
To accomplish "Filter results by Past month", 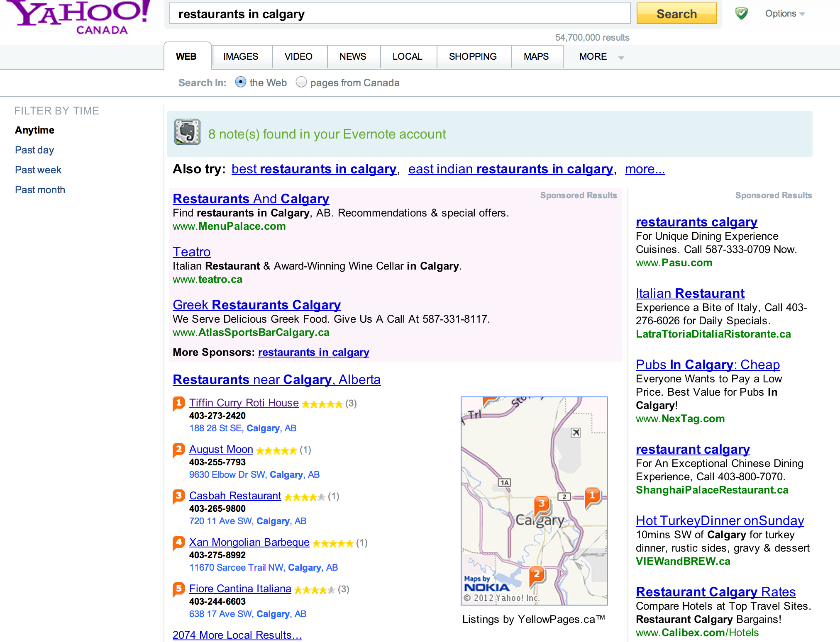I will click(40, 190).
